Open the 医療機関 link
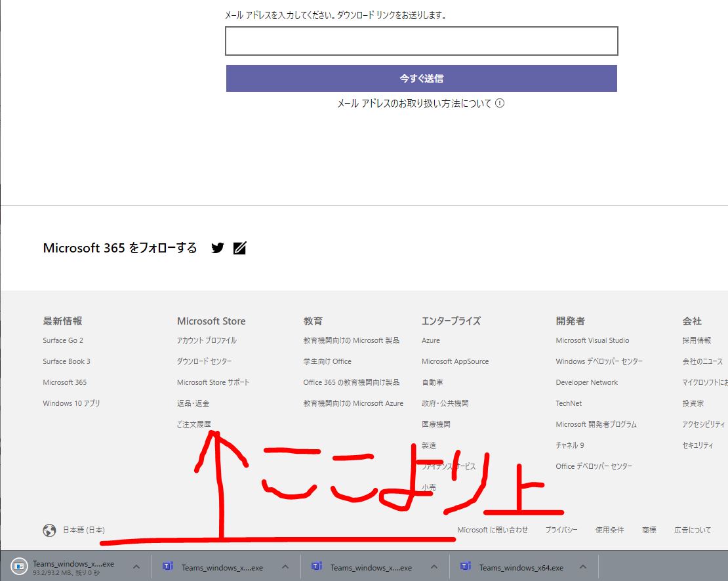728x581 pixels. (x=436, y=424)
